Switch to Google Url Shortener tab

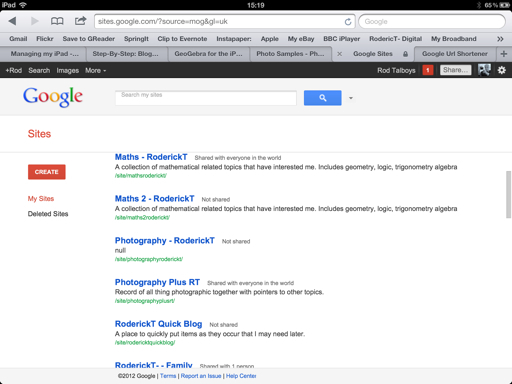click(455, 54)
